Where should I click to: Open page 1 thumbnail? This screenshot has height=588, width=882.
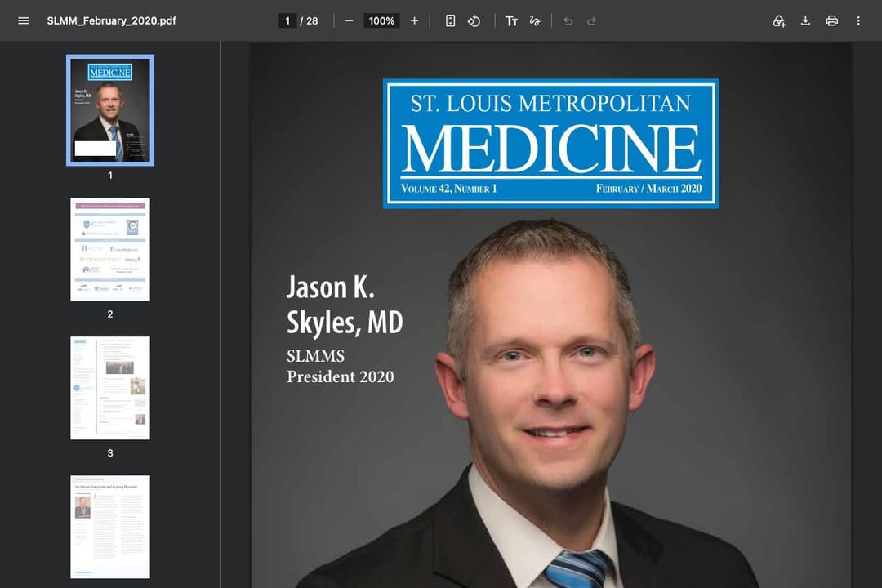click(x=110, y=110)
